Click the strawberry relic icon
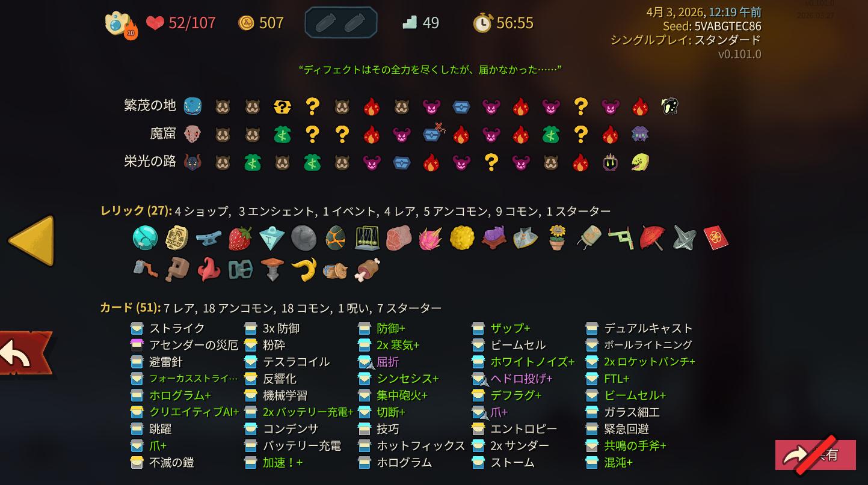The image size is (868, 485). (x=240, y=238)
